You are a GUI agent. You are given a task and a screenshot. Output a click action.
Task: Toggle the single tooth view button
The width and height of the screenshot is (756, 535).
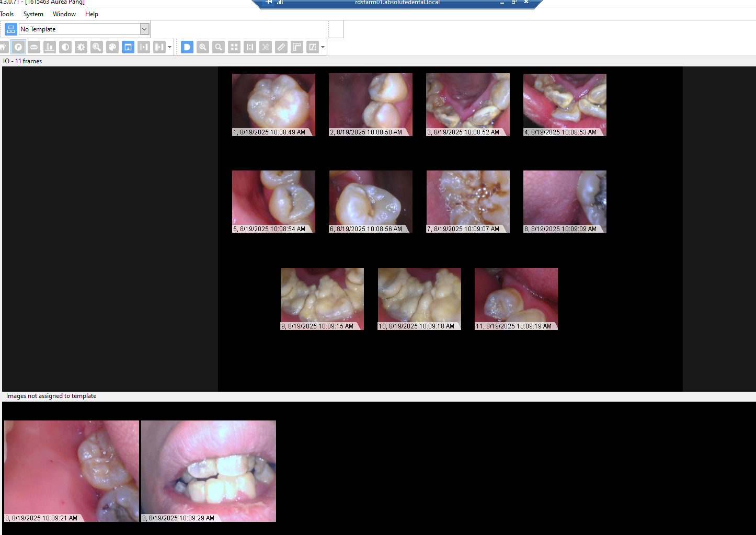coord(18,47)
